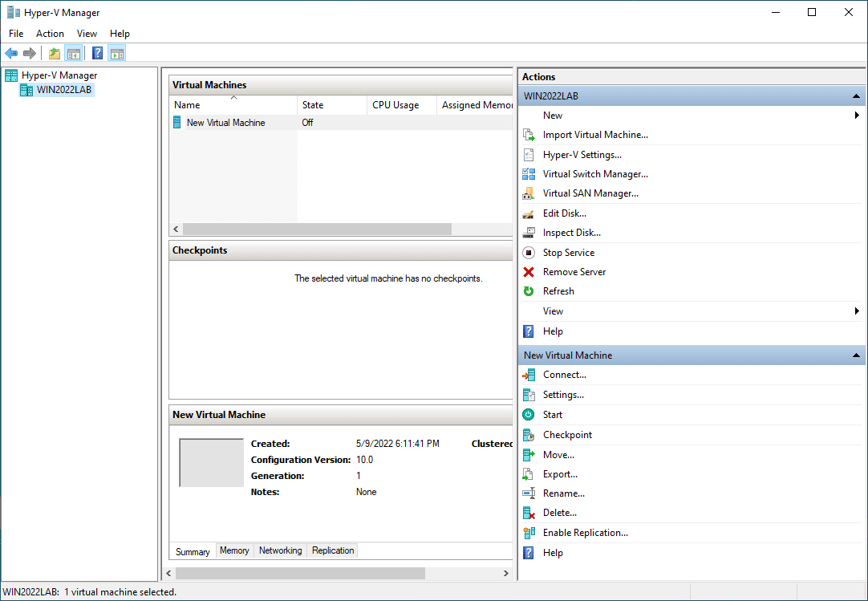Click Help link under New Virtual Machine actions
The height and width of the screenshot is (601, 868).
tap(553, 553)
